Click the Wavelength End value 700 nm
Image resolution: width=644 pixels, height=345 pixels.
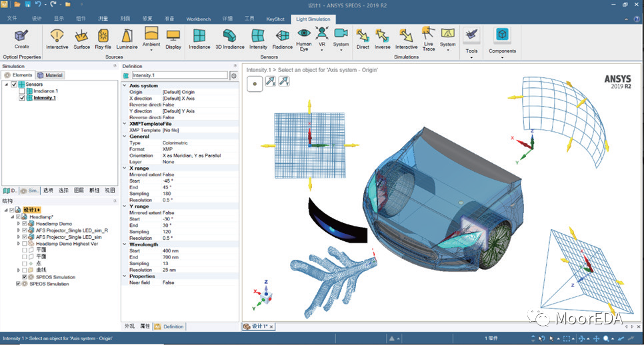(171, 257)
